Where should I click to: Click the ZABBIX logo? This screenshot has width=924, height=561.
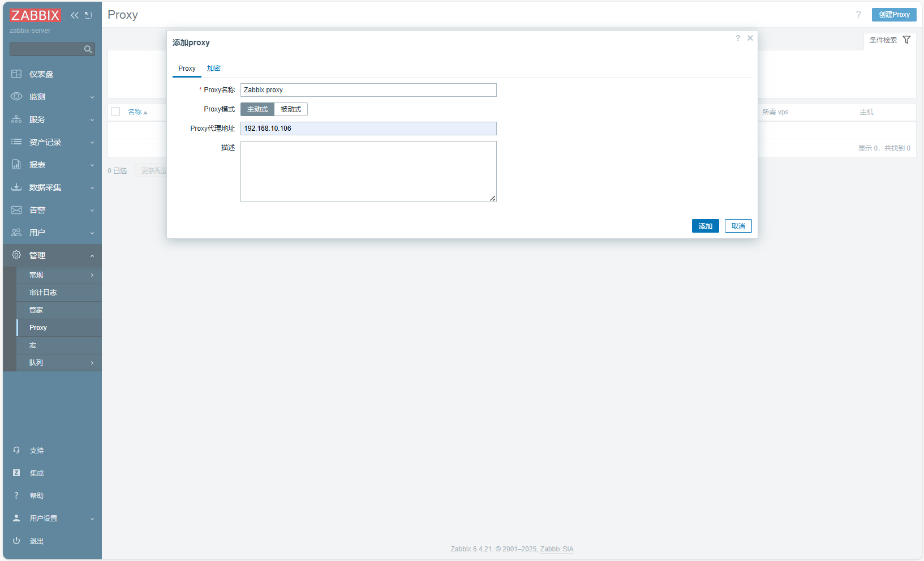(x=35, y=15)
